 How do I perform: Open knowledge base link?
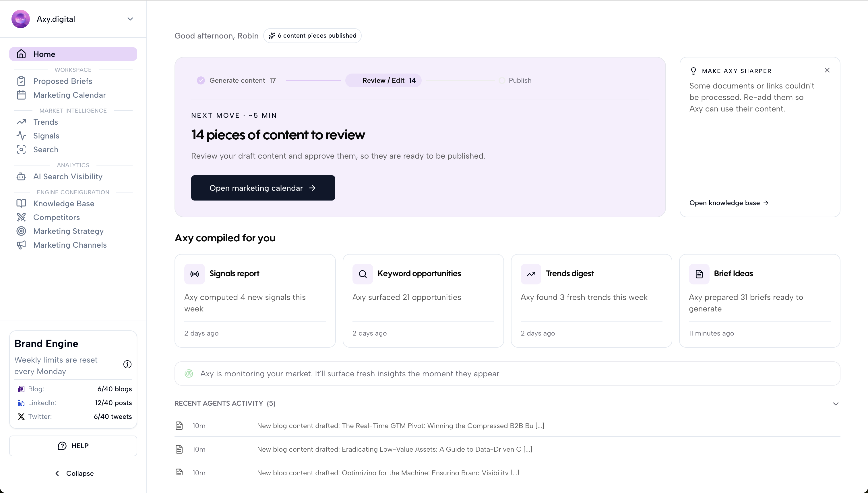click(729, 203)
